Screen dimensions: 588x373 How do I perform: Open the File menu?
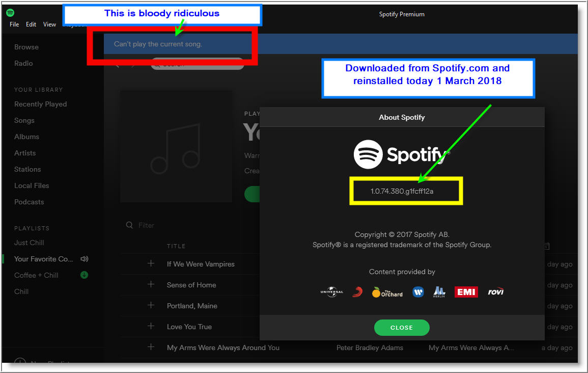click(x=14, y=24)
